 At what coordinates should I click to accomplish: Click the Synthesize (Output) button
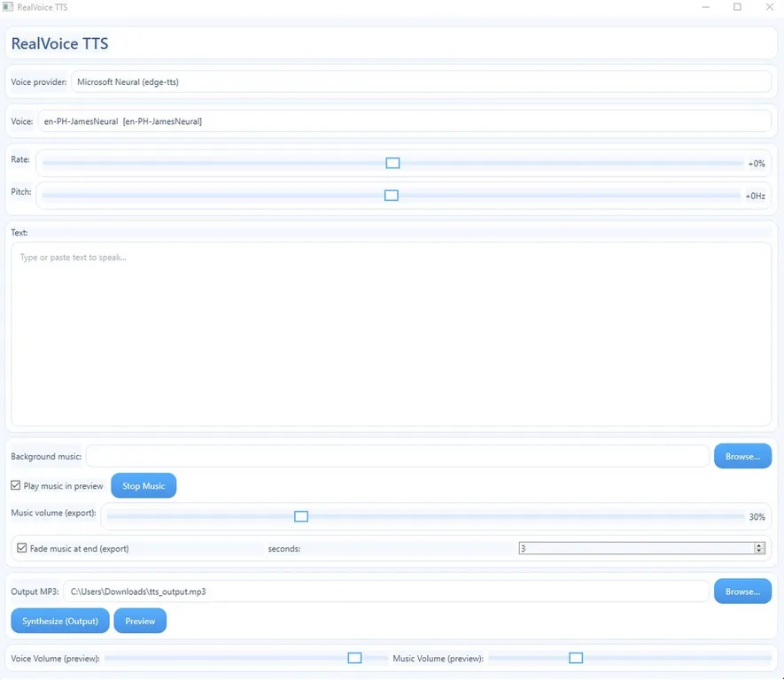coord(60,622)
